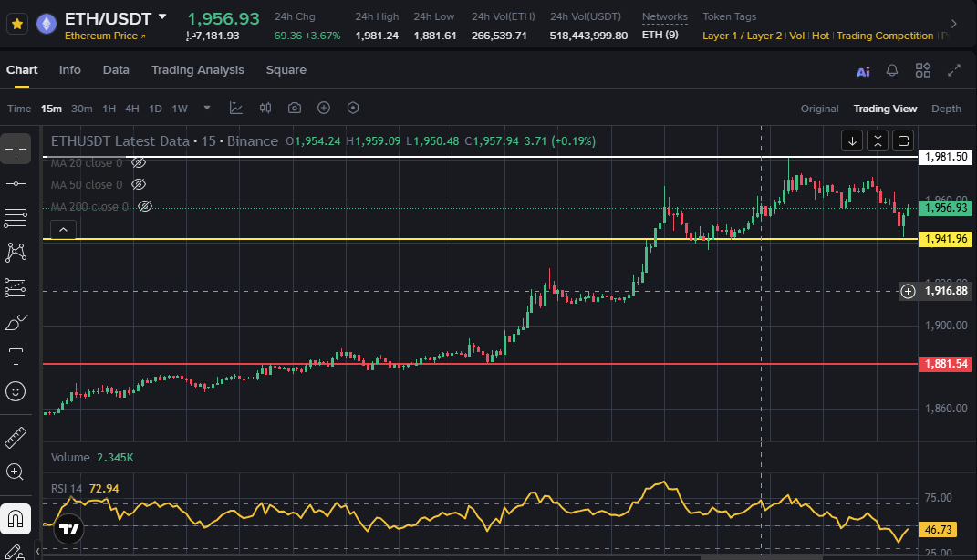This screenshot has height=560, width=977.
Task: Open the emoji icons tool
Action: pos(16,391)
